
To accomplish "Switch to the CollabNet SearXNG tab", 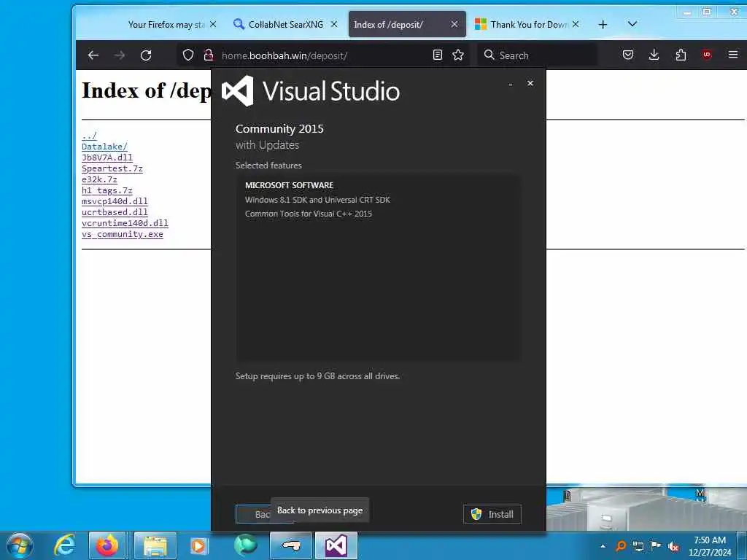I will click(x=286, y=24).
